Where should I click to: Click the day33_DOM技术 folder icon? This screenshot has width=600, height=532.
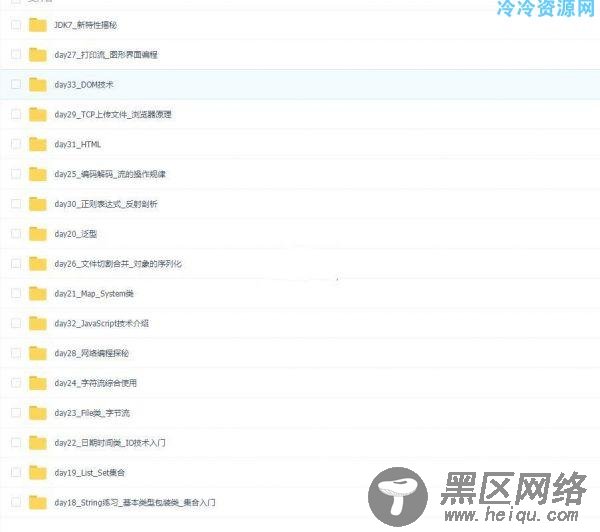point(38,85)
